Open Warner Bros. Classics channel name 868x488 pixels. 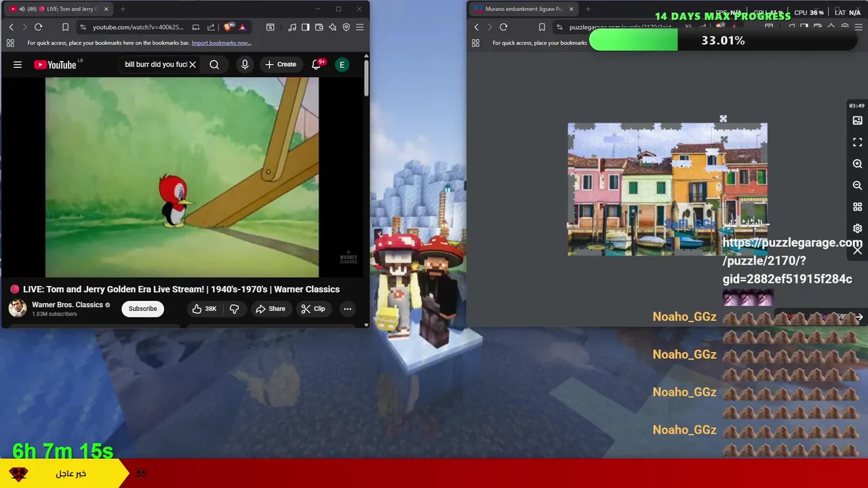pos(67,304)
